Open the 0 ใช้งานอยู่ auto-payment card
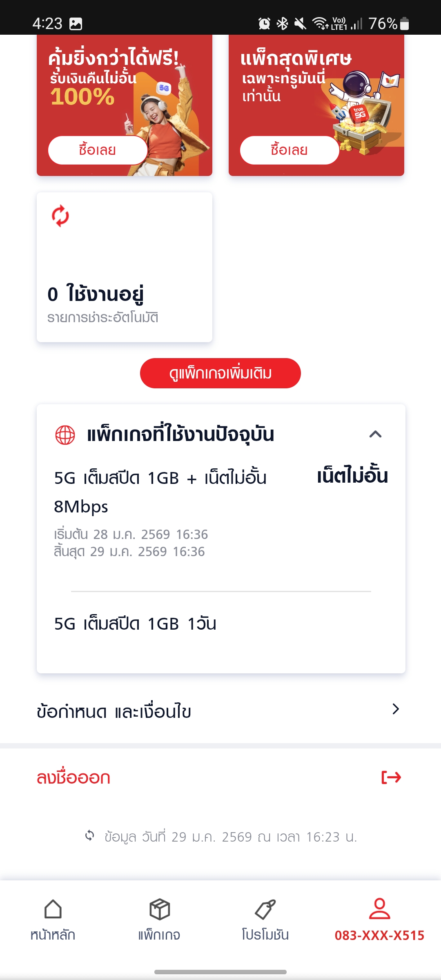 (x=125, y=267)
